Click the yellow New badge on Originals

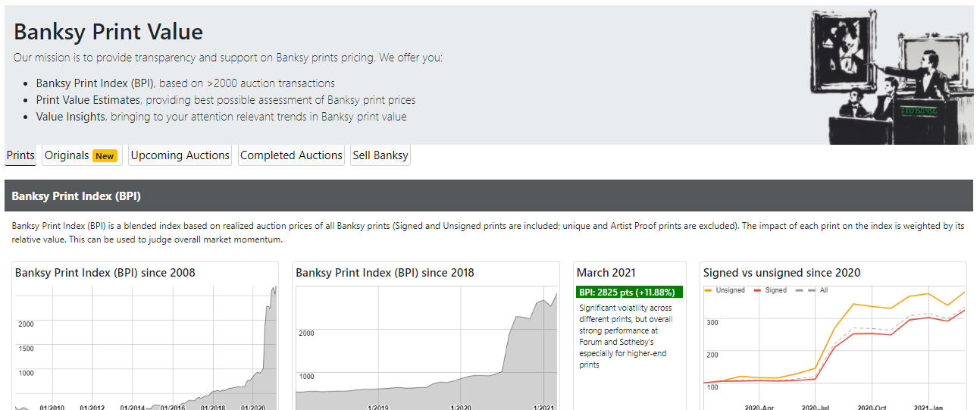tap(105, 156)
